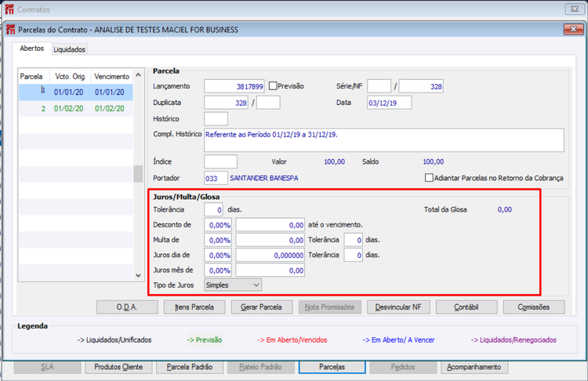Click the Liquidados/Renegociados legend entry

(514, 340)
